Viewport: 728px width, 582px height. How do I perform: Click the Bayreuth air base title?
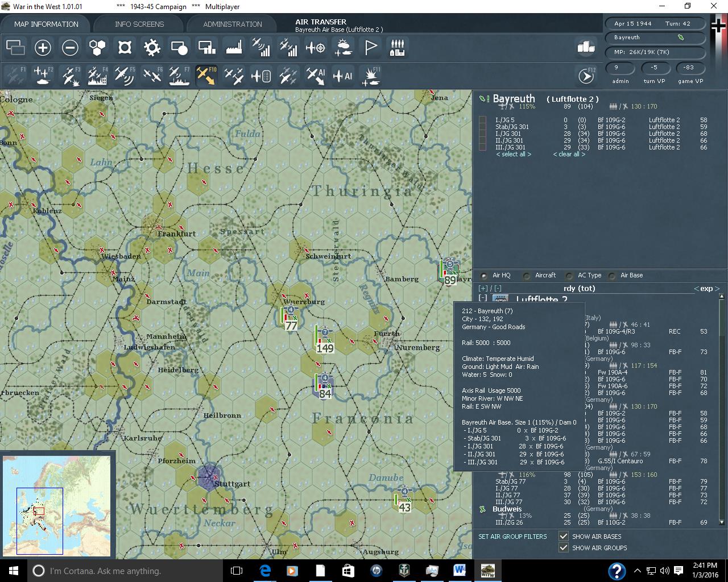point(514,99)
